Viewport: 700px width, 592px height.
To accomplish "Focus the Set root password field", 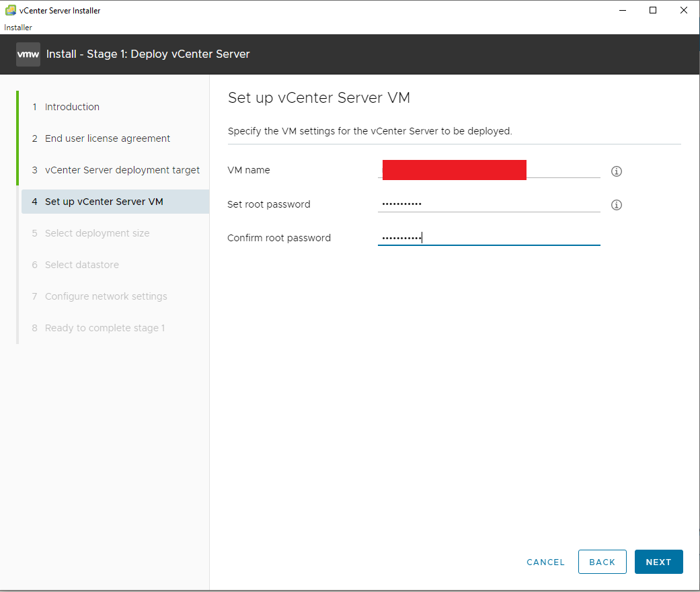I will click(x=489, y=204).
